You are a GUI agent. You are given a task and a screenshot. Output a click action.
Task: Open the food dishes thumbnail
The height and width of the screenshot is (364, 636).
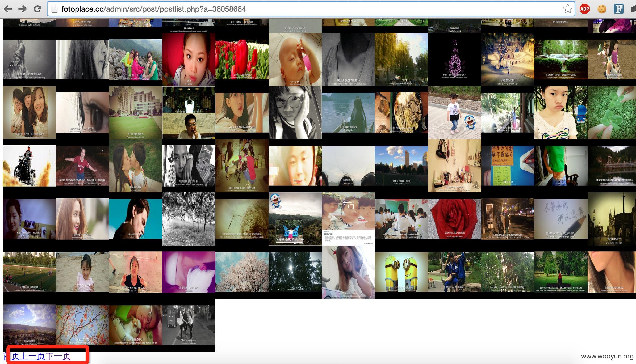click(x=401, y=113)
